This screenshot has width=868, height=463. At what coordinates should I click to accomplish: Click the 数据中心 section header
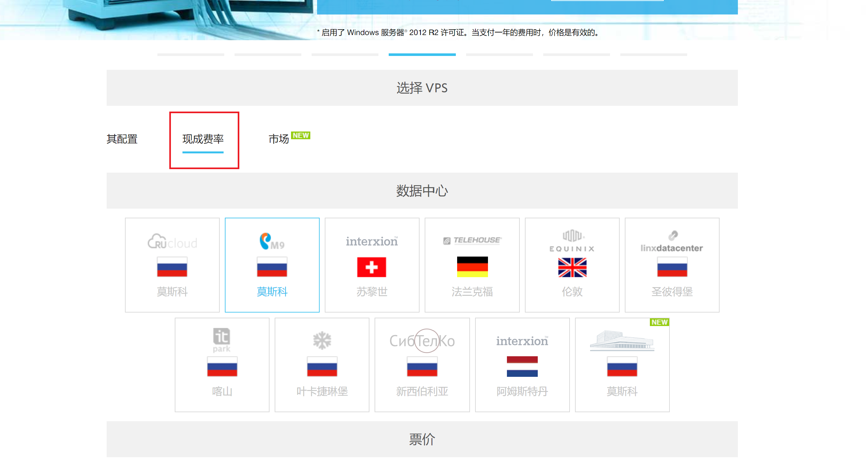click(x=422, y=191)
